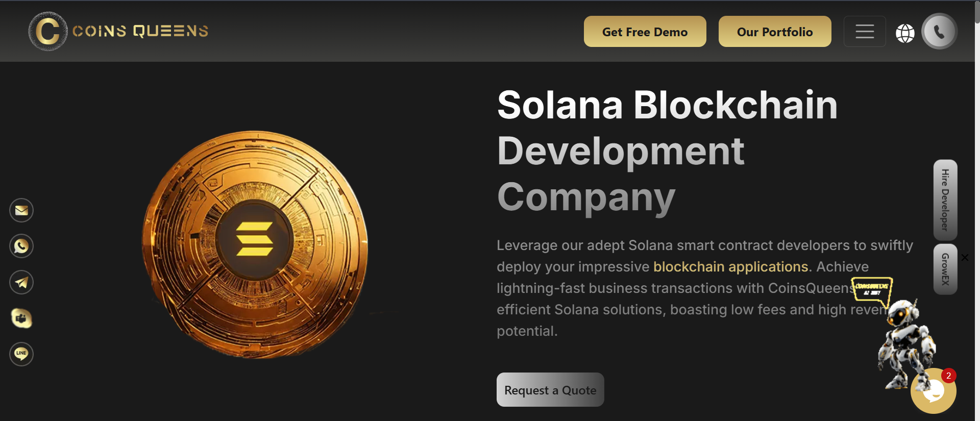980x421 pixels.
Task: Click Request a Quote
Action: click(x=550, y=389)
